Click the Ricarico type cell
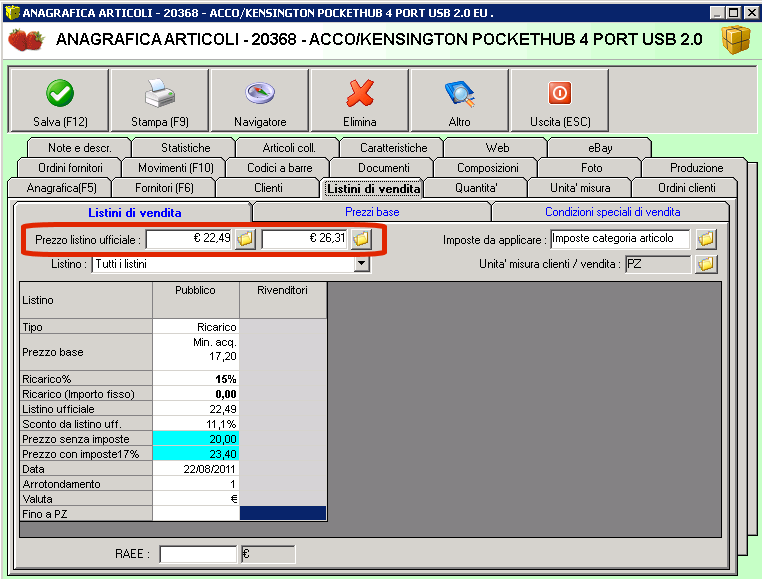Viewport: 762px width, 579px height. point(196,327)
